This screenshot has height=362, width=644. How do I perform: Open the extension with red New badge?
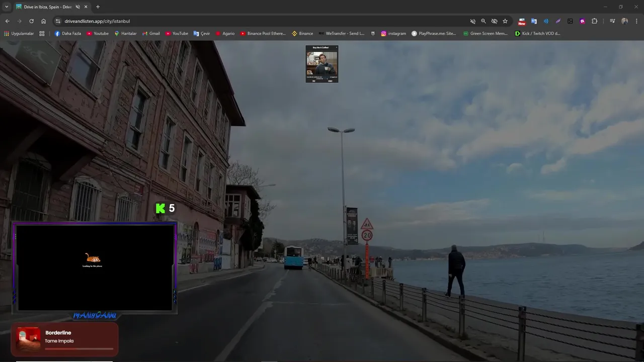(522, 21)
